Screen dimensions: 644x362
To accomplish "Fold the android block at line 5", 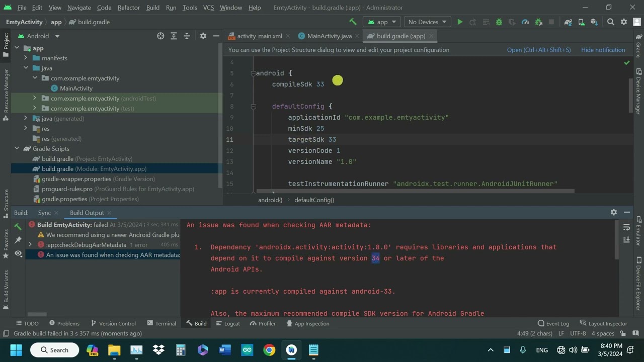I will [x=253, y=73].
